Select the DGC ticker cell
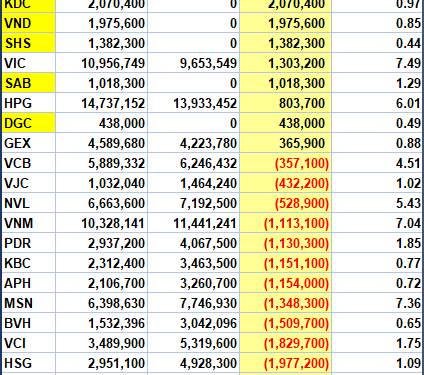Image resolution: width=424 pixels, height=375 pixels. [29, 123]
